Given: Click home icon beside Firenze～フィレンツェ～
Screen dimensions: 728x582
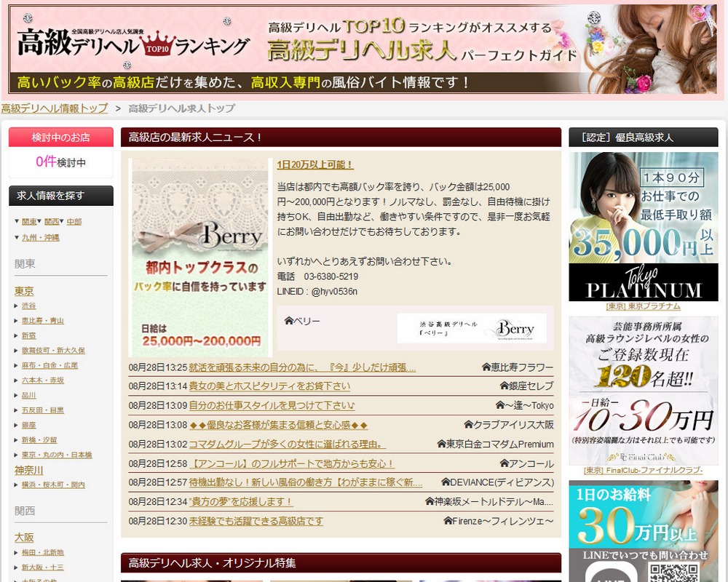Looking at the screenshot, I should point(448,521).
